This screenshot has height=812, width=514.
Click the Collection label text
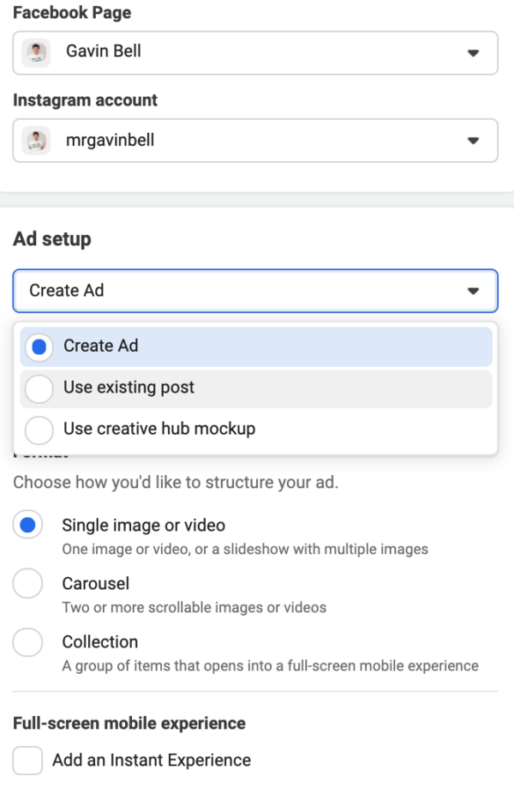[100, 642]
